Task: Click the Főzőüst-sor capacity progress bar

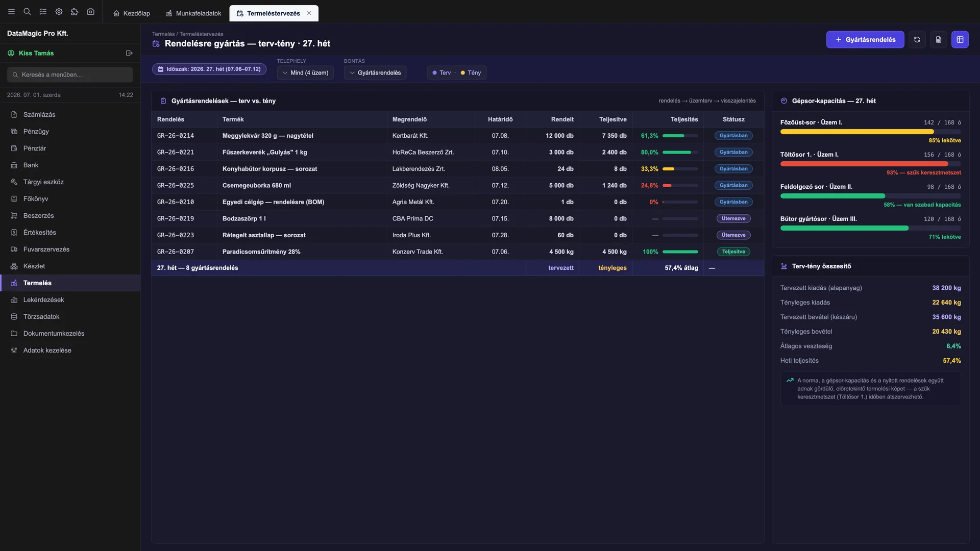Action: pyautogui.click(x=870, y=132)
